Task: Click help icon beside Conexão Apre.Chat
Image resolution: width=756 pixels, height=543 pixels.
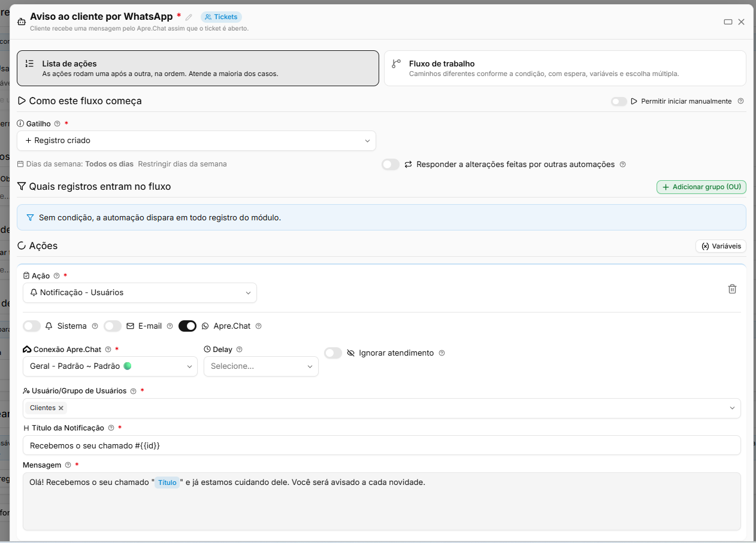Action: 108,350
